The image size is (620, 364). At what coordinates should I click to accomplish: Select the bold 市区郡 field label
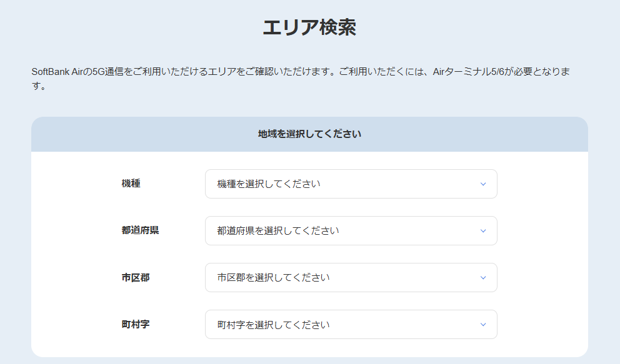(x=136, y=278)
